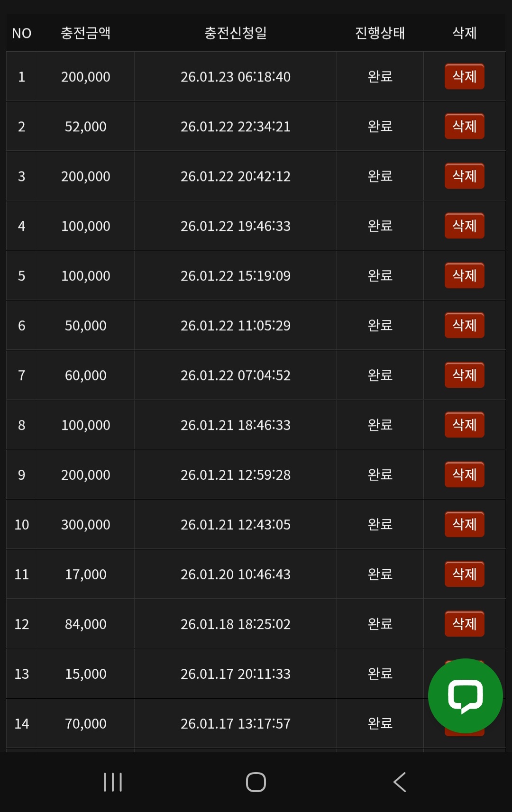Remove the 60,000 charge entry

point(464,375)
